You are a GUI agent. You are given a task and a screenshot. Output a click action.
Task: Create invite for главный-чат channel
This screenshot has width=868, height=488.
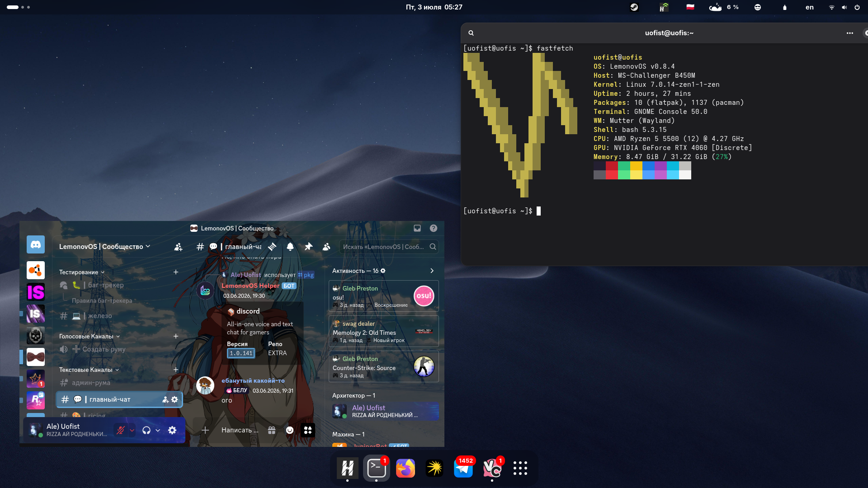coord(165,399)
